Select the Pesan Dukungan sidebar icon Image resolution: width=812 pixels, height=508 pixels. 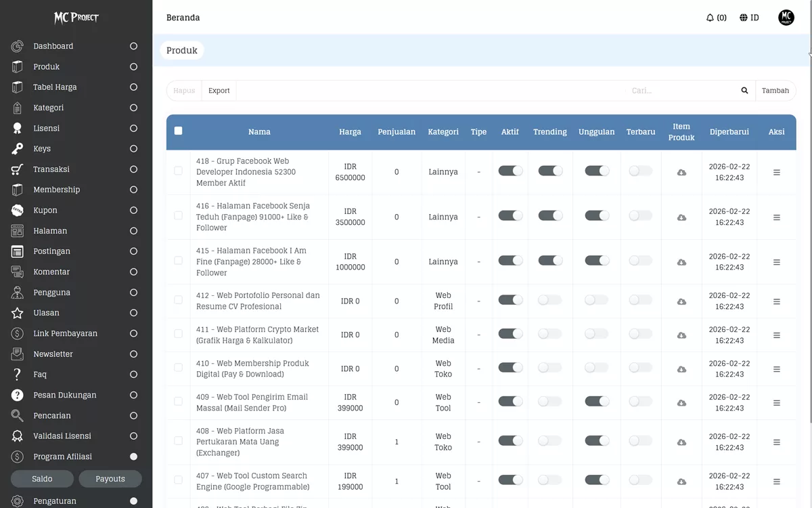click(x=17, y=395)
